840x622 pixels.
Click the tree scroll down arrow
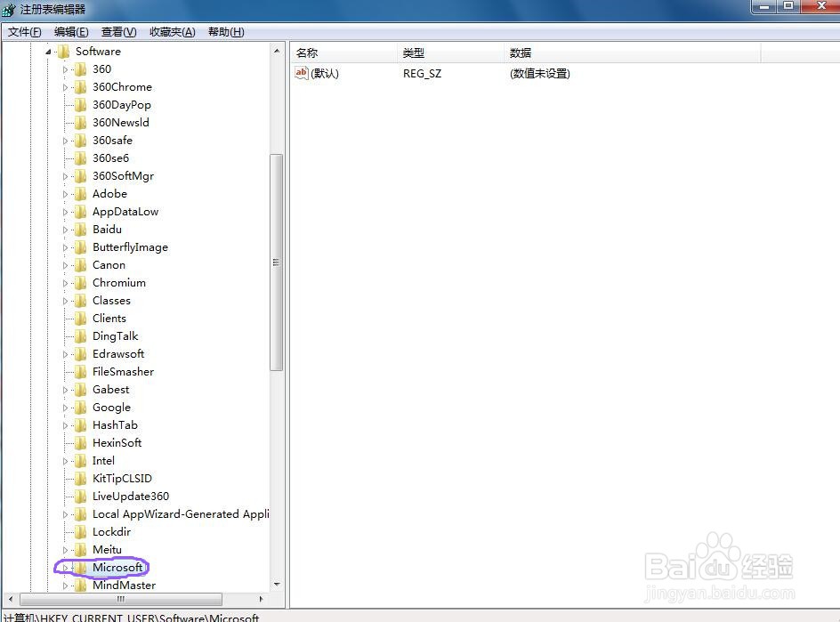(277, 584)
